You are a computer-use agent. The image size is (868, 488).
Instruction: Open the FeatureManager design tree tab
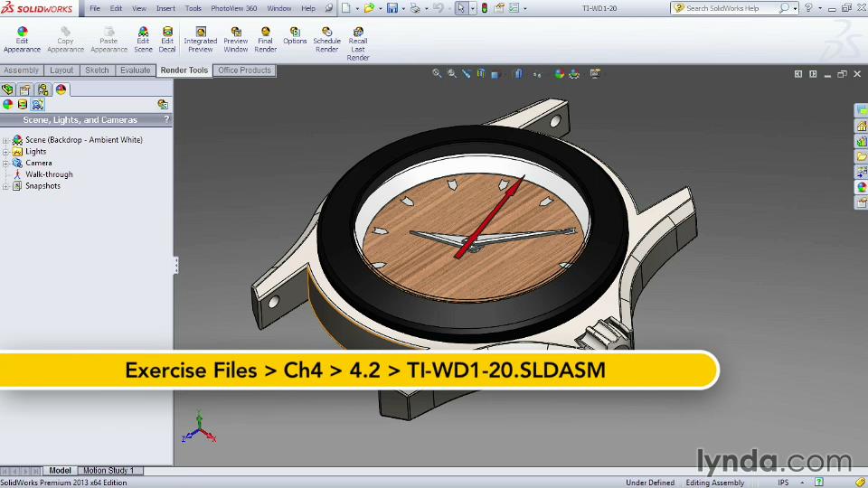8,89
